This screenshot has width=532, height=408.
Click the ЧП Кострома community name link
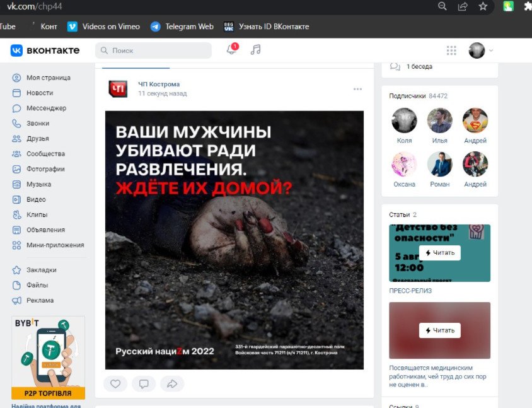[159, 84]
